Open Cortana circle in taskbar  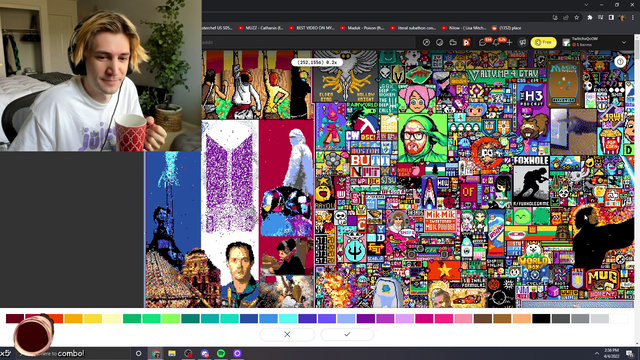(138, 353)
